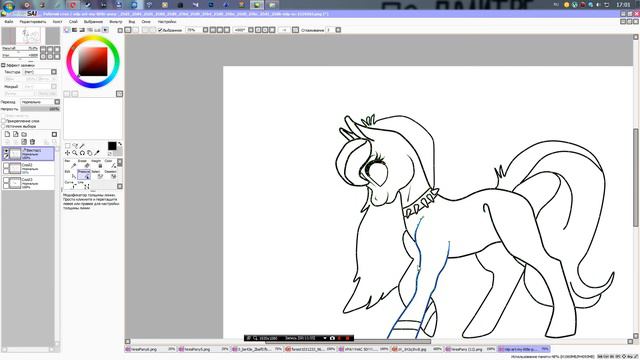Choose the linework Curve tool

point(71,185)
